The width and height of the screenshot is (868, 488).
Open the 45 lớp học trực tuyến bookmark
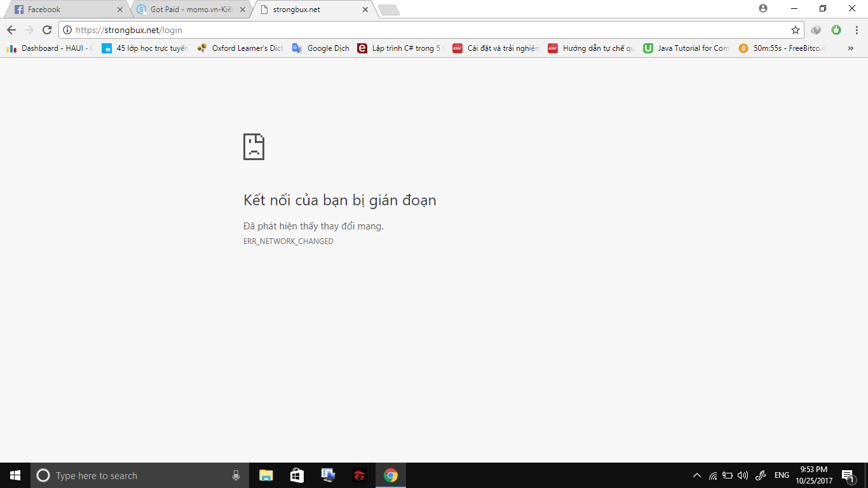(145, 48)
